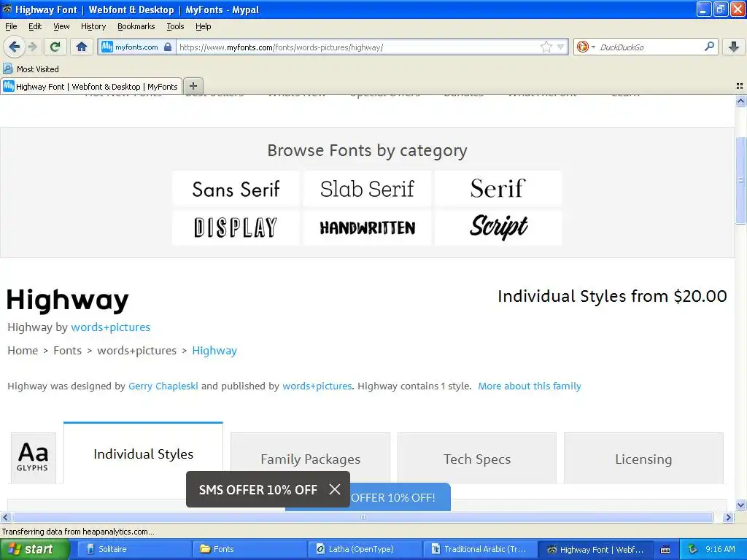Reload the current page

(x=55, y=47)
